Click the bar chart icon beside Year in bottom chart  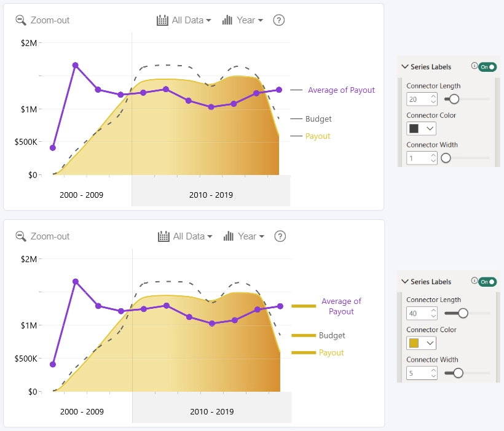(x=229, y=236)
